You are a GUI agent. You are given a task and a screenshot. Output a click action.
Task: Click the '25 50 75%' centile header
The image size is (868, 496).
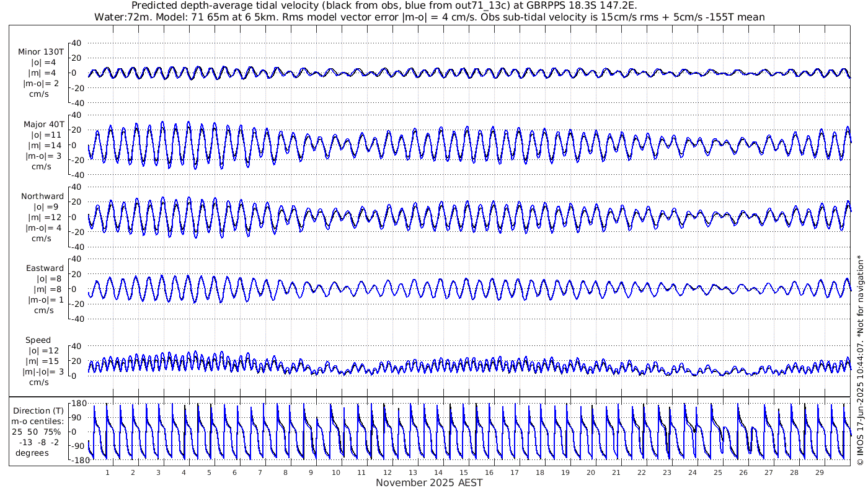(x=36, y=432)
